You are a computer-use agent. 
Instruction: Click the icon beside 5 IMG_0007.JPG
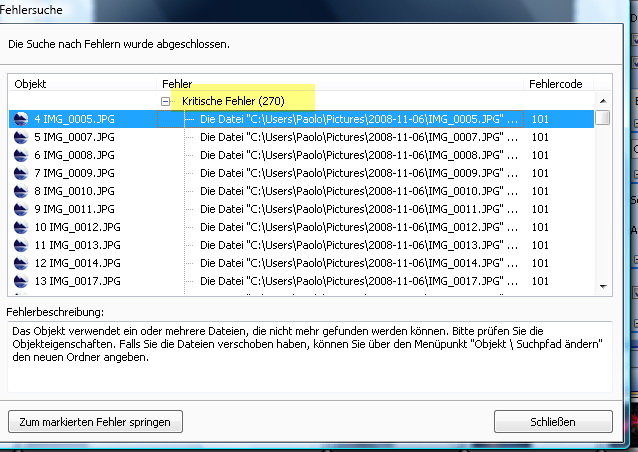coord(21,137)
